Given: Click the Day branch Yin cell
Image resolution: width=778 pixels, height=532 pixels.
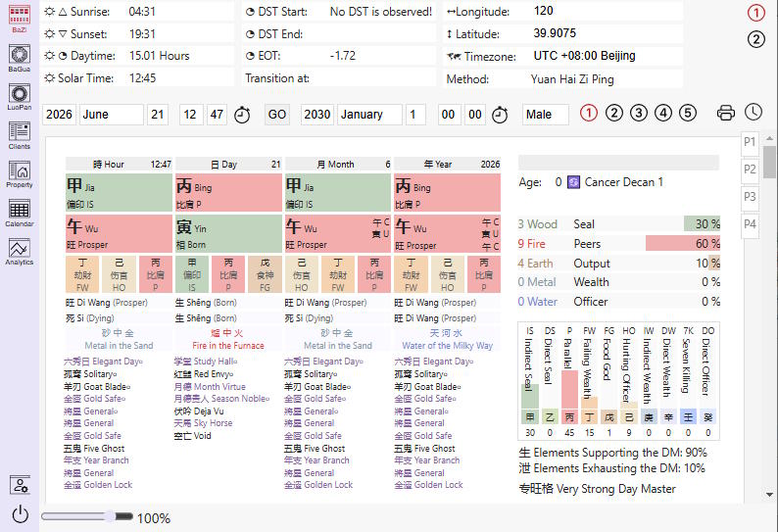Looking at the screenshot, I should click(x=228, y=234).
